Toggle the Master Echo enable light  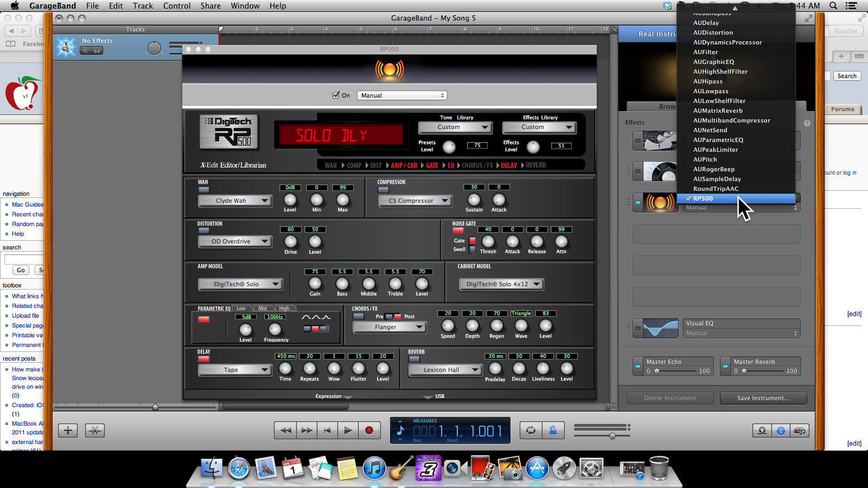638,367
